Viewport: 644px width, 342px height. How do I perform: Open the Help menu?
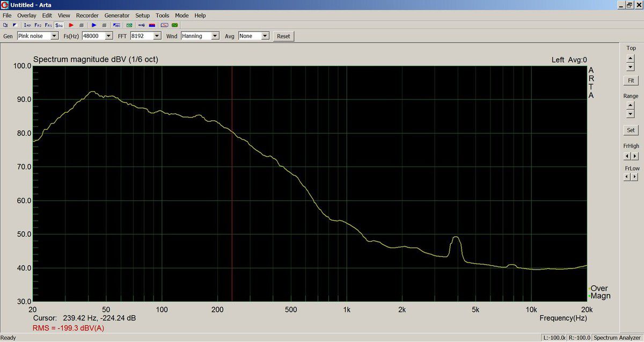click(x=200, y=16)
